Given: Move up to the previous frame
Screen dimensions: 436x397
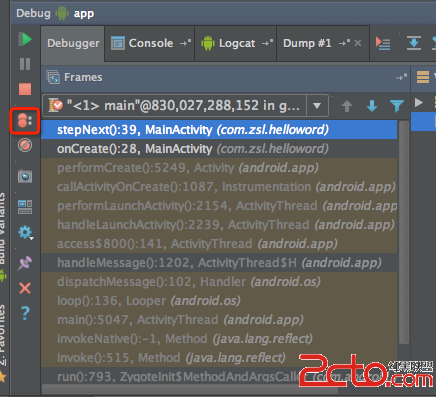Looking at the screenshot, I should (x=347, y=106).
